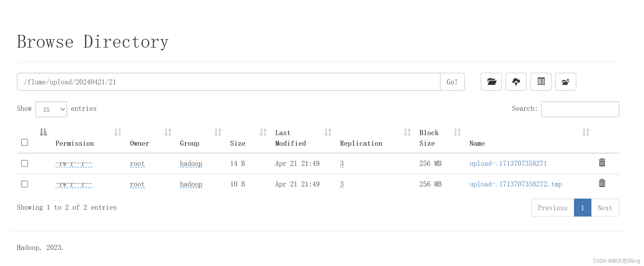Check the box for the 14 B file row
The height and width of the screenshot is (266, 644).
25,163
